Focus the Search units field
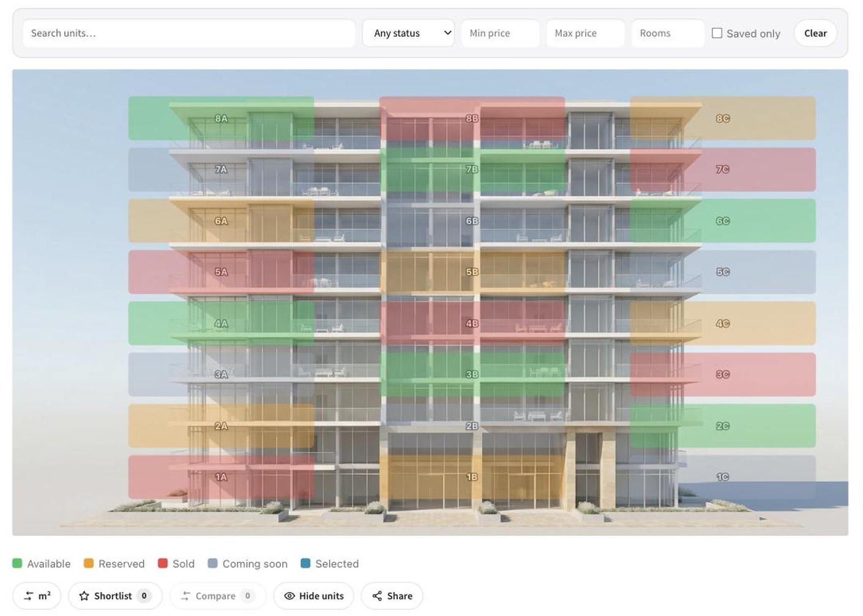This screenshot has width=863, height=616. 189,33
